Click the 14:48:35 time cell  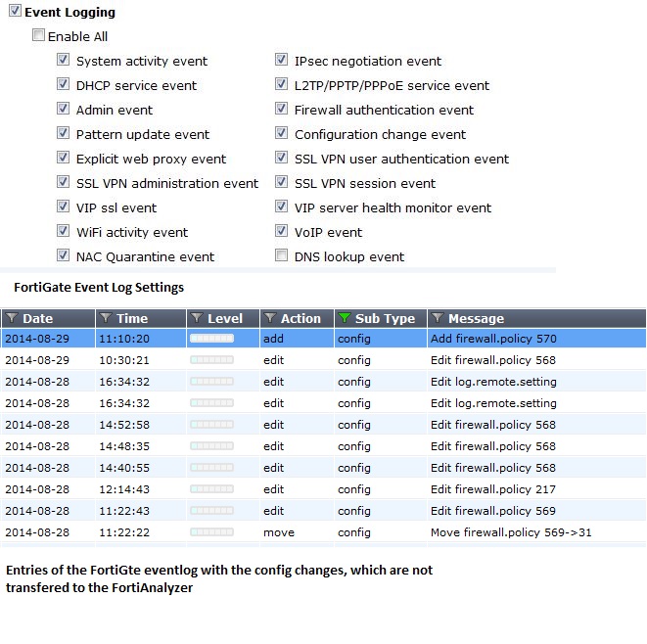coord(124,446)
